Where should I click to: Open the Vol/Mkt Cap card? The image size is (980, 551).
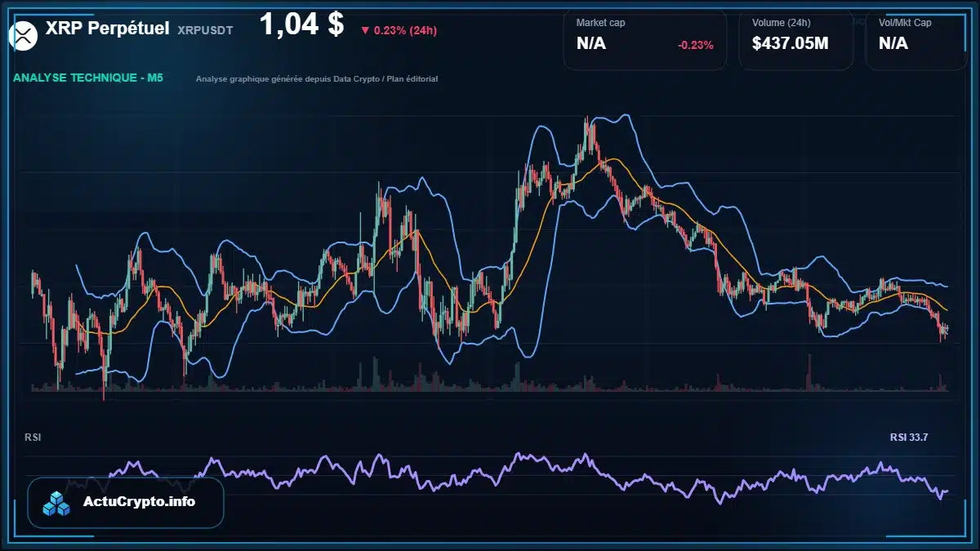[x=916, y=39]
